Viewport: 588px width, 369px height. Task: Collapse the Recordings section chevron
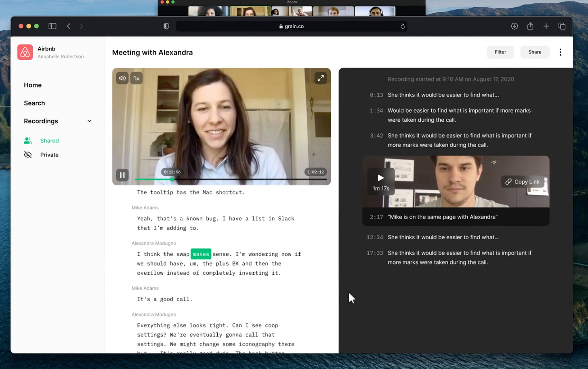pyautogui.click(x=89, y=121)
